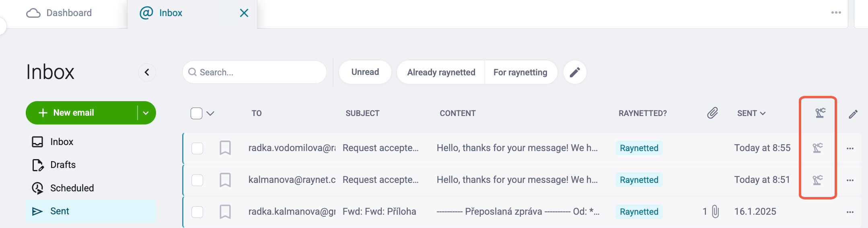Collapse the Inbox sidebar with chevron

147,72
